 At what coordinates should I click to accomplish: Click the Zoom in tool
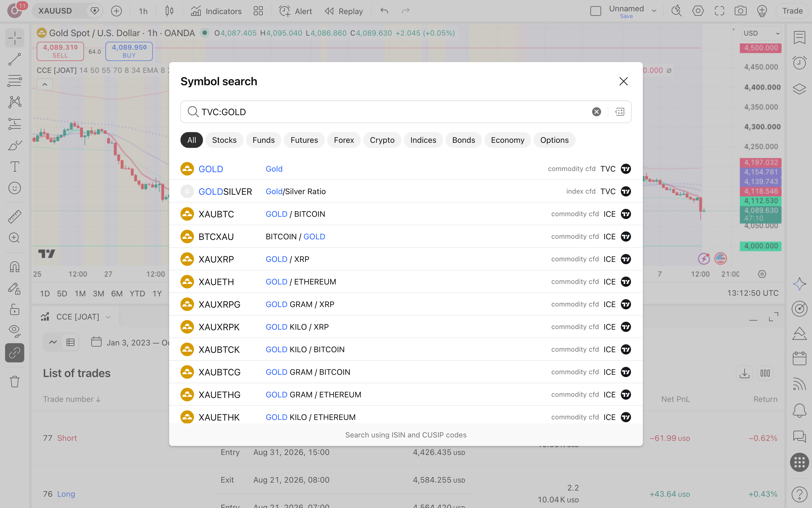pyautogui.click(x=14, y=238)
